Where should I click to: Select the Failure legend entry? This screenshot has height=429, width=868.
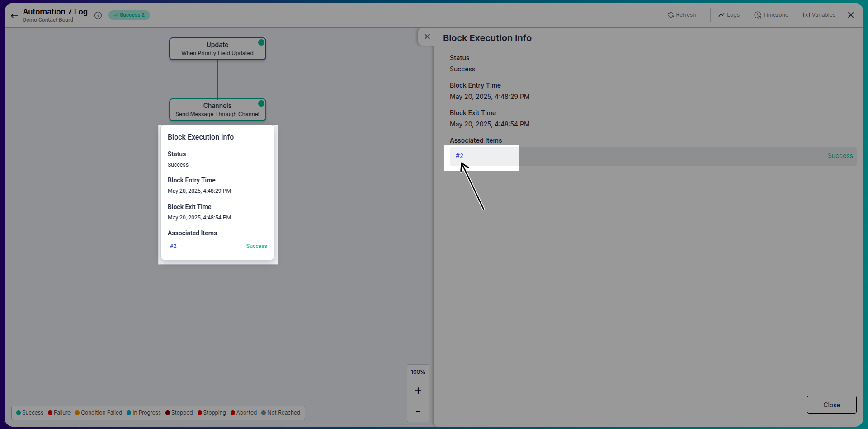(x=59, y=413)
